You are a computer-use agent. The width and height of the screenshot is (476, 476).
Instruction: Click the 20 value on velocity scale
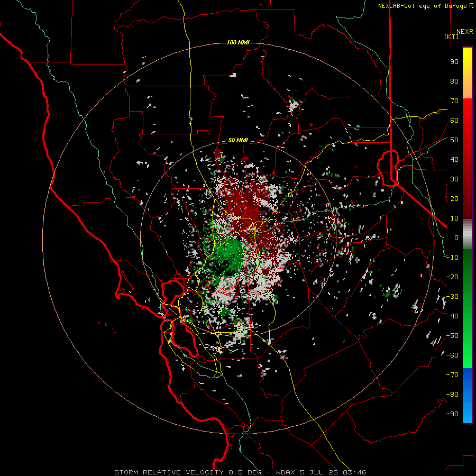[454, 198]
